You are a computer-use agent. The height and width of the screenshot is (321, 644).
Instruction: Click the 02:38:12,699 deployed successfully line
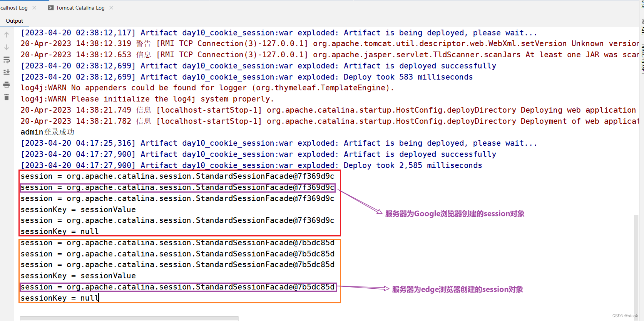tap(258, 66)
